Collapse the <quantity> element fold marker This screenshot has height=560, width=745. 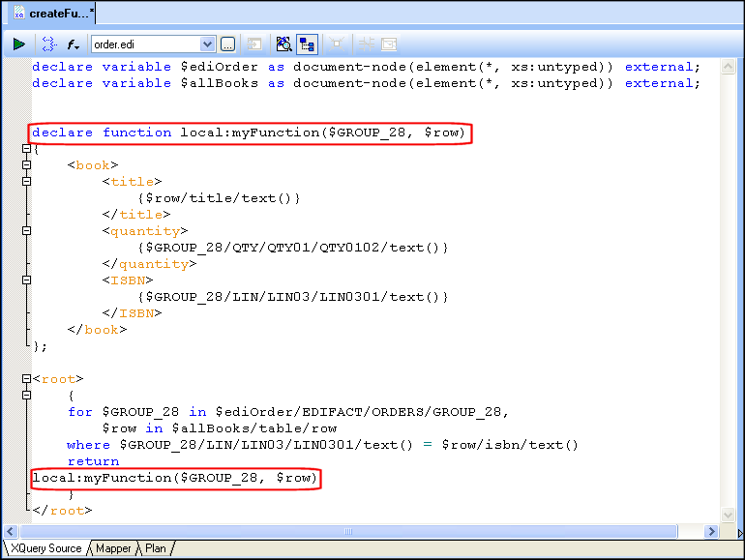coord(27,231)
